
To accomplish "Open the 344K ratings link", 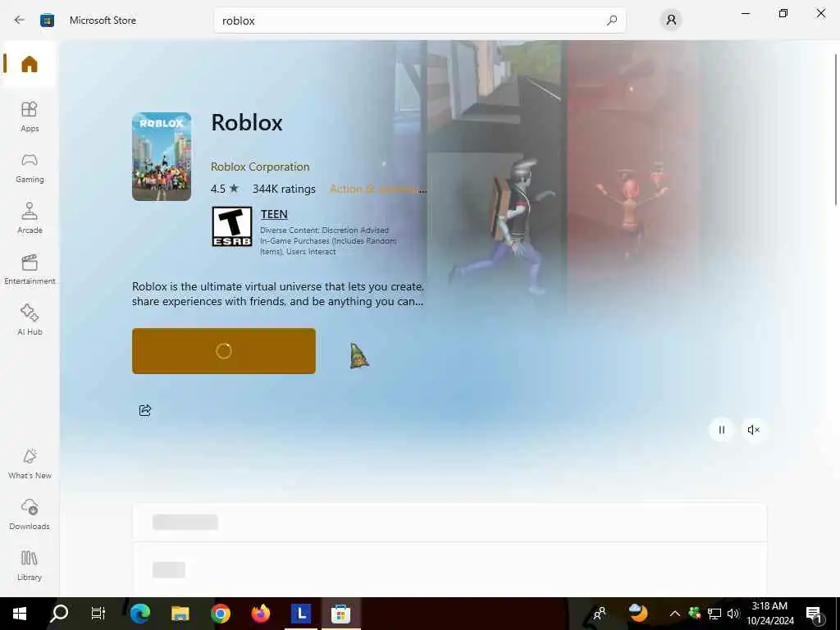I will coord(284,189).
